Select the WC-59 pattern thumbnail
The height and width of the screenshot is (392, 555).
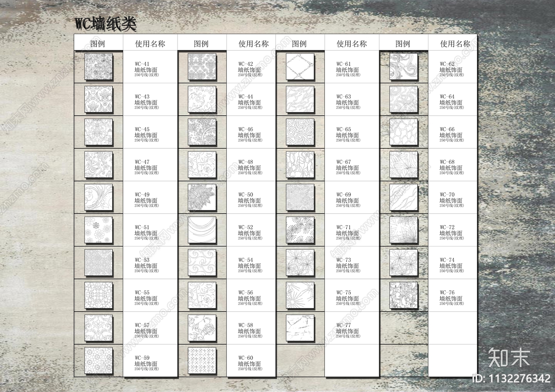pyautogui.click(x=99, y=361)
